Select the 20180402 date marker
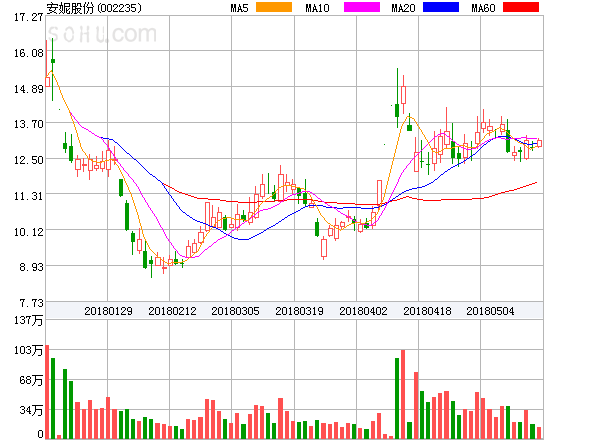Image resolution: width=600 pixels, height=440 pixels. click(x=363, y=311)
